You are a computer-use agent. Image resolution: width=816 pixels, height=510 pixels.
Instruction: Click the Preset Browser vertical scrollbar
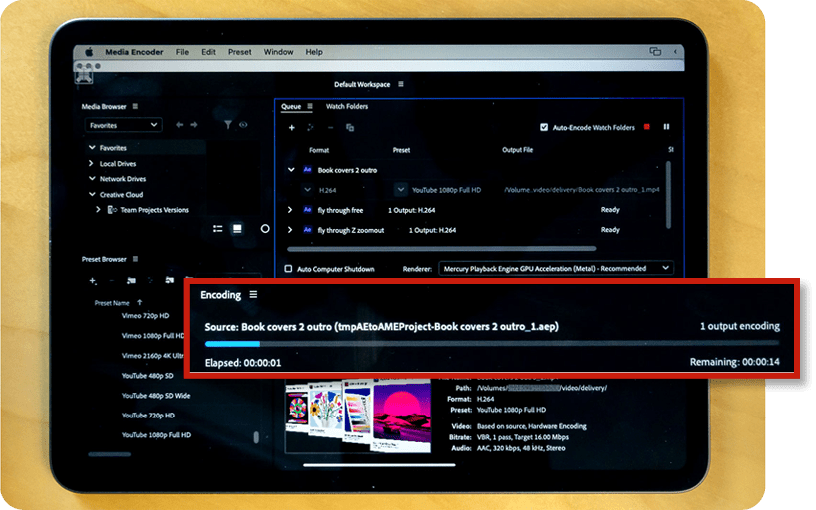click(x=256, y=437)
